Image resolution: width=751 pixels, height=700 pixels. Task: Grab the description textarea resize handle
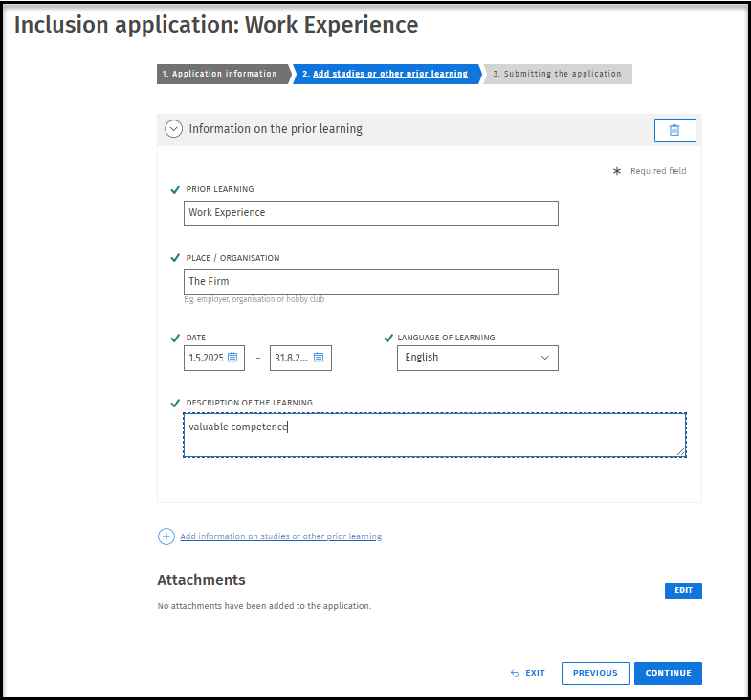click(x=681, y=452)
